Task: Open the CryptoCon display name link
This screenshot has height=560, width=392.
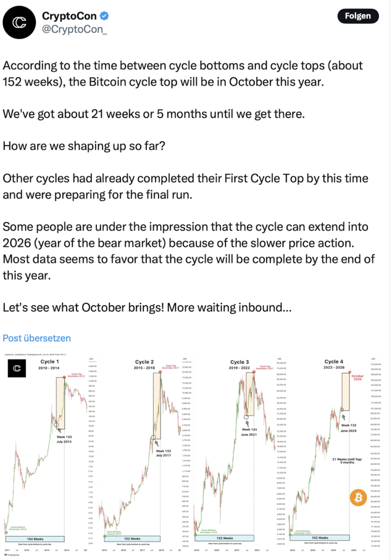Action: [x=69, y=16]
